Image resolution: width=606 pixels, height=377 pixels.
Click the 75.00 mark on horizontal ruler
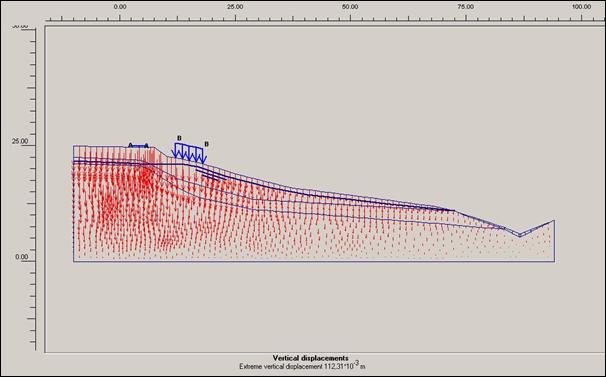tap(466, 7)
